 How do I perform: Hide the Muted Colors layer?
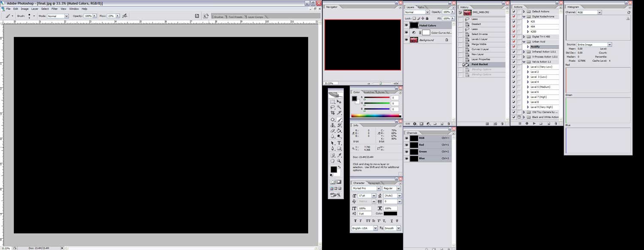pyautogui.click(x=407, y=25)
